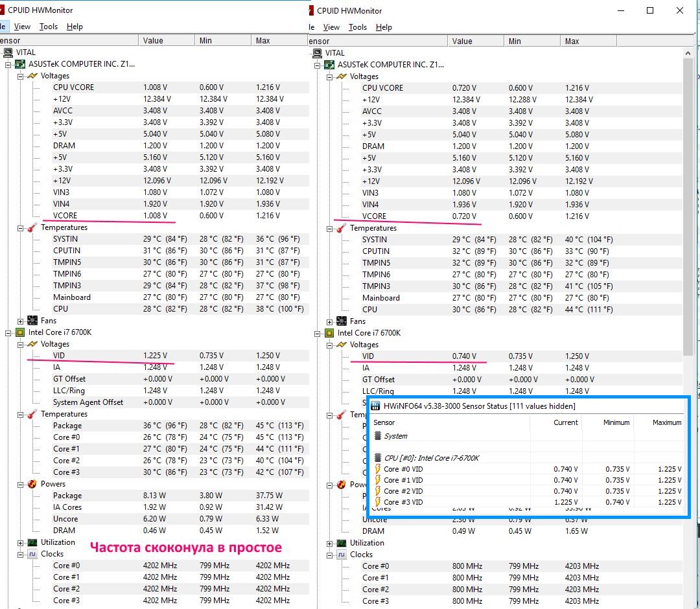700x609 pixels.
Task: Click the vertical scrollbar thumb in right window
Action: coord(688,207)
